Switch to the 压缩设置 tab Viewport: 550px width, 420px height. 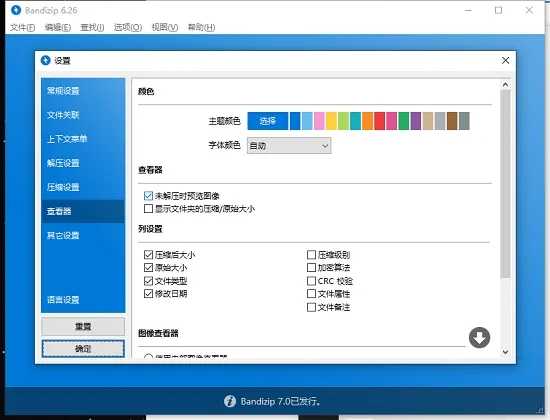[x=83, y=187]
